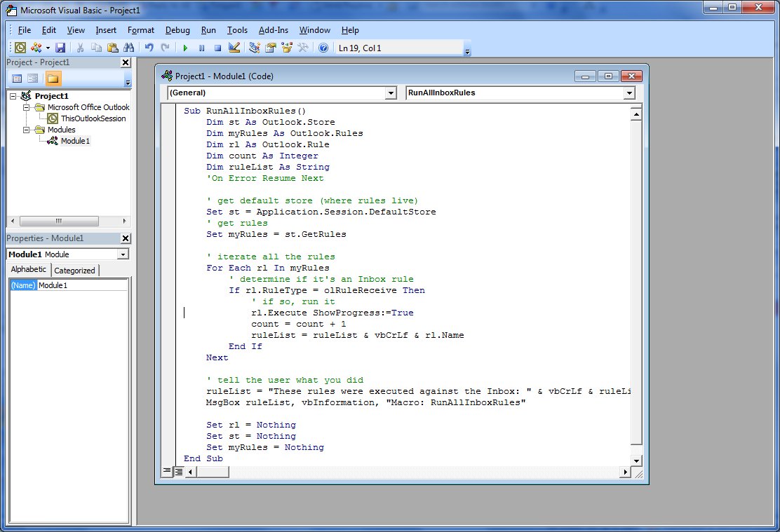Open the Add-Ins menu
Screen dimensions: 780x532
(x=274, y=30)
